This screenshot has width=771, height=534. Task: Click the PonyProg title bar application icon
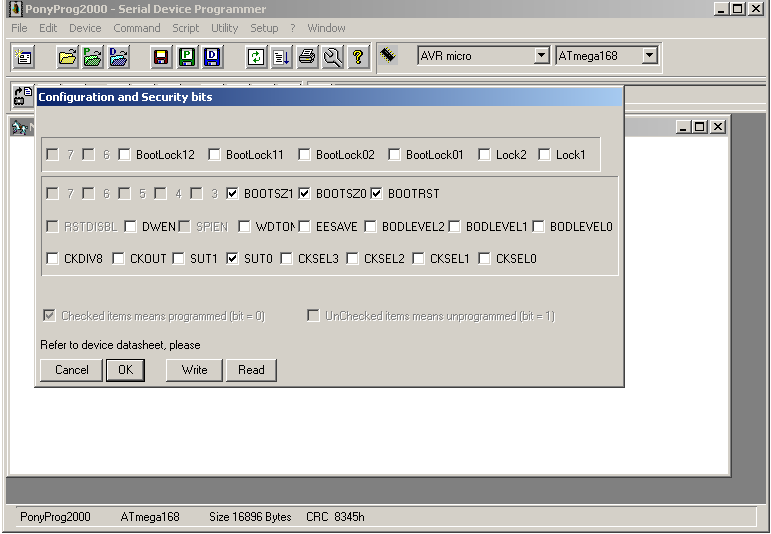click(x=16, y=9)
